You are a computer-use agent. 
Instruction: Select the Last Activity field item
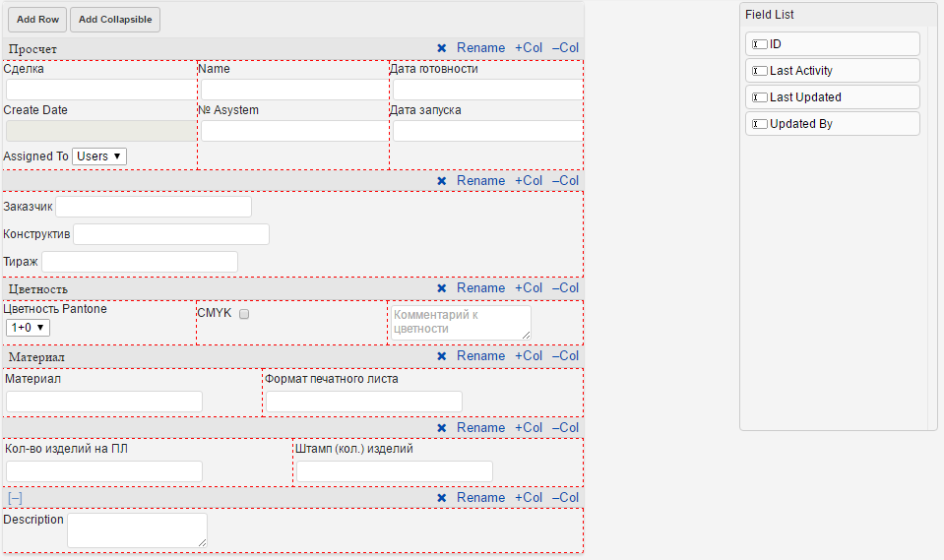click(833, 71)
